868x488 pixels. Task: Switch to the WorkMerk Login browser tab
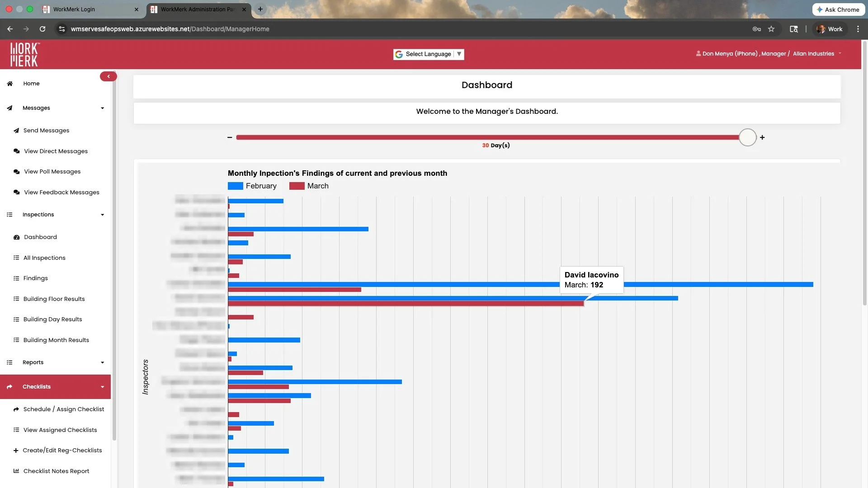pos(74,9)
